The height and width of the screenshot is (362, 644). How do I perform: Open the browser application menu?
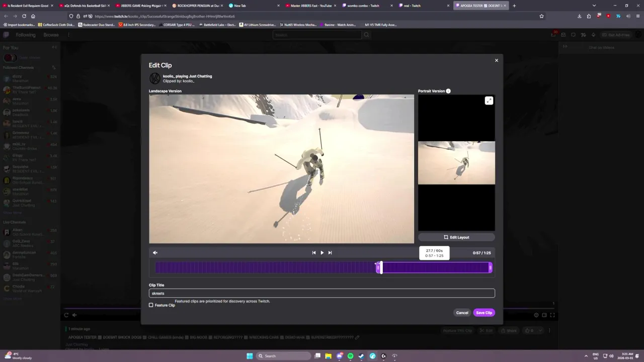point(637,16)
